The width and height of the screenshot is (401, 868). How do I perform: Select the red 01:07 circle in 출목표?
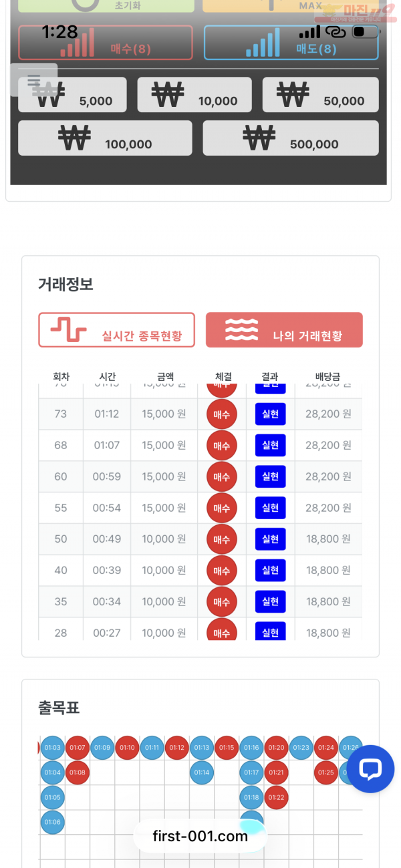point(77,748)
